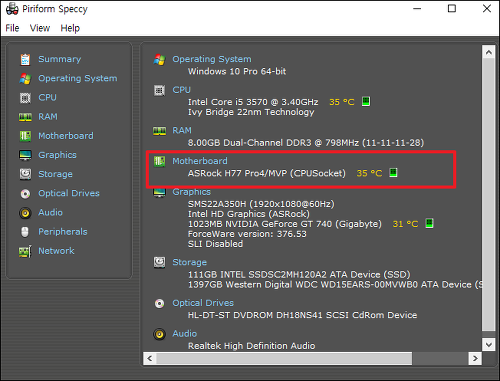Click the CPU chip icon in sidebar
This screenshot has height=381, width=500.
pyautogui.click(x=25, y=98)
